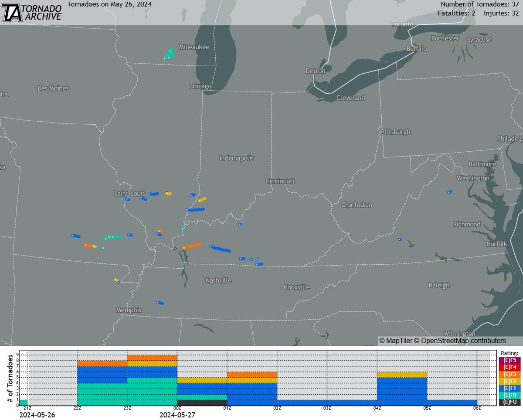Click the 'Number of Tornadoes: 37' text
Viewport: 523px width, 420px height.
[x=481, y=4]
